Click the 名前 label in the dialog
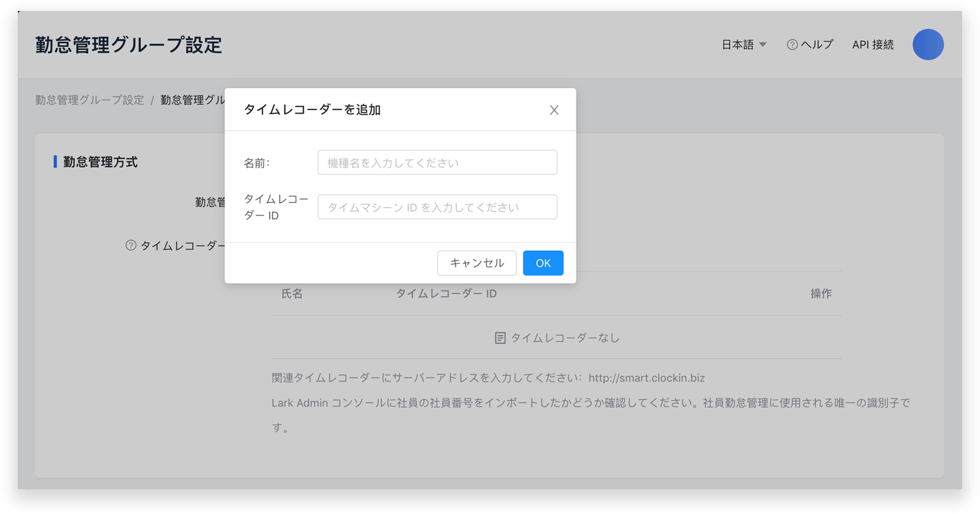 [x=256, y=163]
